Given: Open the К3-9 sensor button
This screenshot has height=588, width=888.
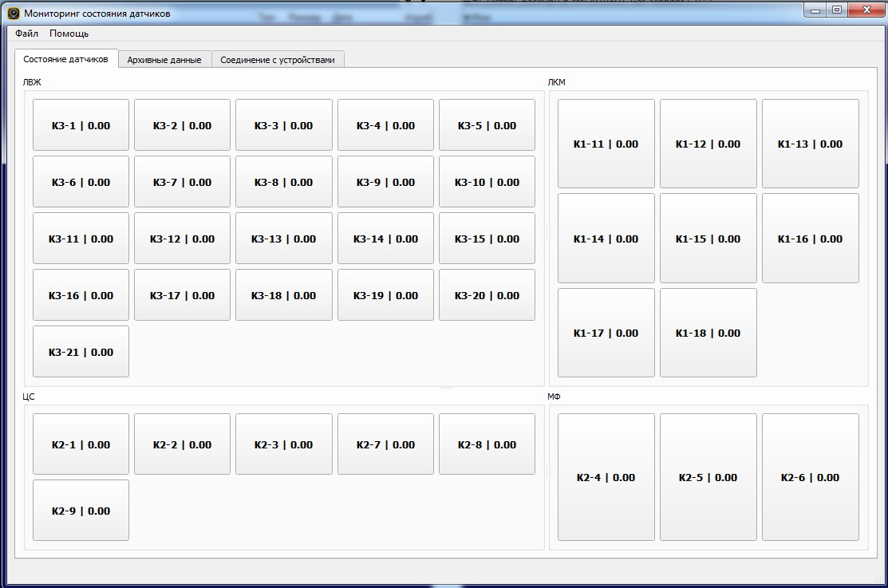Looking at the screenshot, I should 385,182.
